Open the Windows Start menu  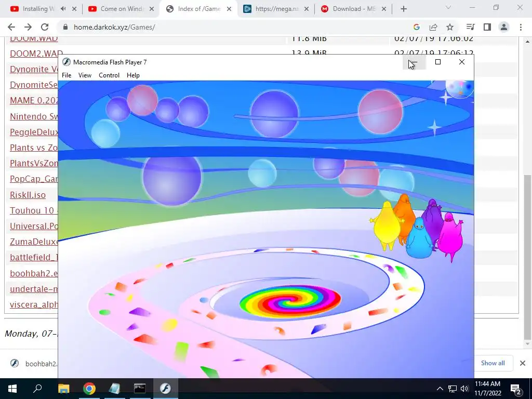(x=12, y=389)
